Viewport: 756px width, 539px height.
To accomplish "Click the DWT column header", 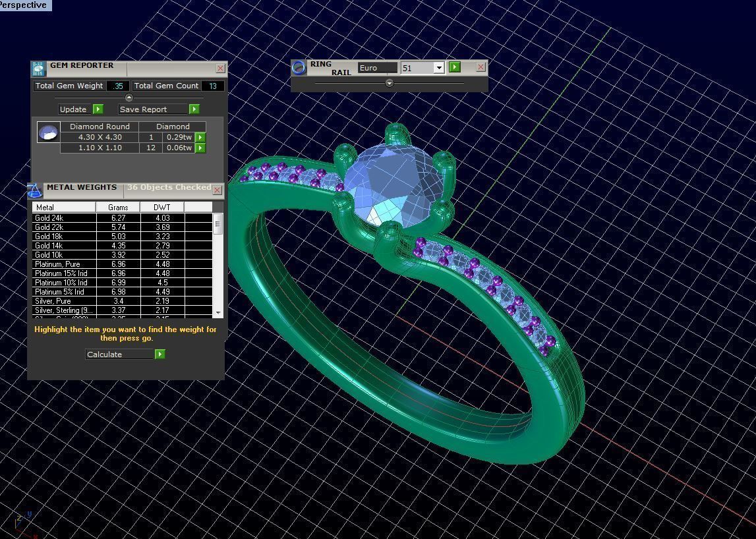I will point(162,208).
